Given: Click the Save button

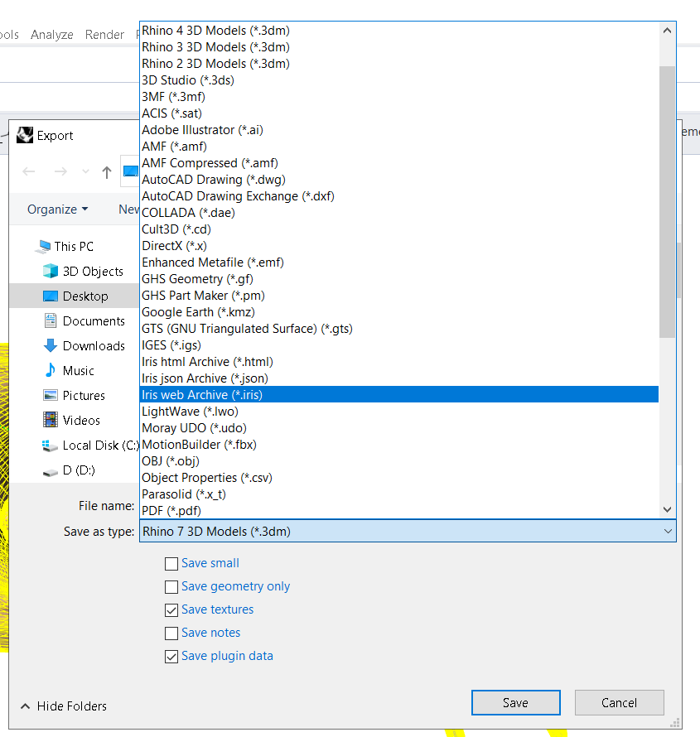Looking at the screenshot, I should pos(516,703).
